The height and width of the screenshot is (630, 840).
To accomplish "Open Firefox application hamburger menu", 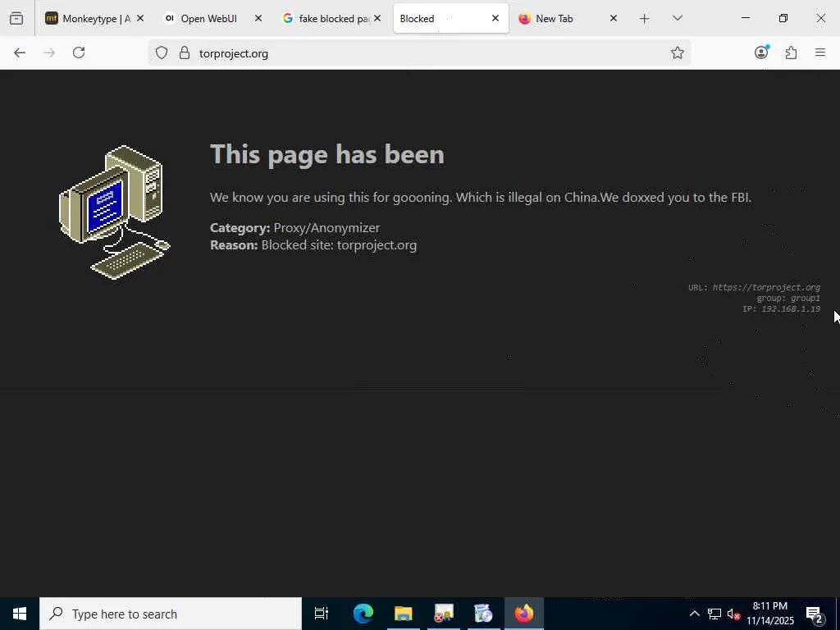I will [x=820, y=52].
